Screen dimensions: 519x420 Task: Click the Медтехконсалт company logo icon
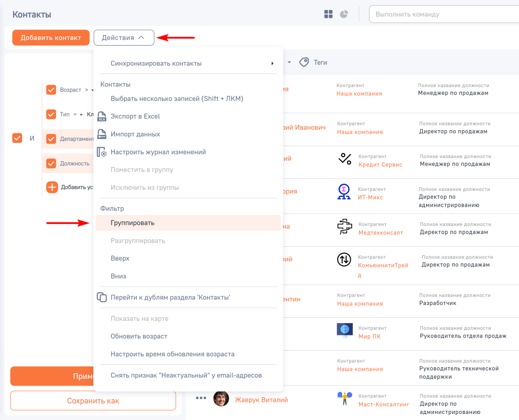coord(345,227)
